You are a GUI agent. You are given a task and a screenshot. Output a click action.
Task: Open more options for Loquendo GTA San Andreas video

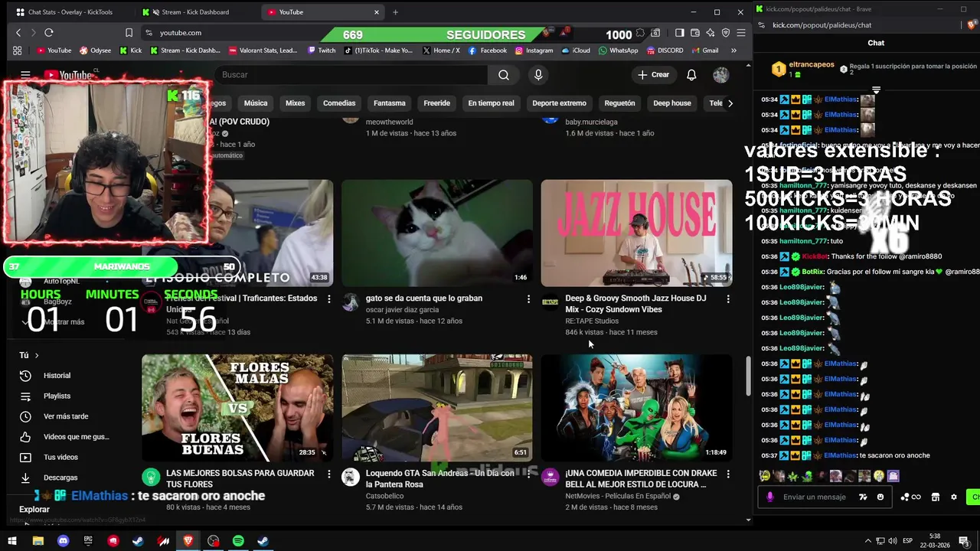(x=528, y=474)
